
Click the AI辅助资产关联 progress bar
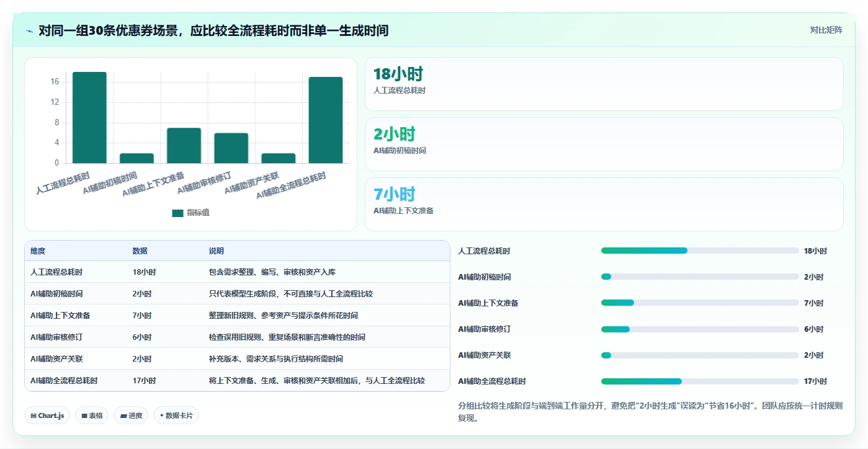click(x=700, y=355)
